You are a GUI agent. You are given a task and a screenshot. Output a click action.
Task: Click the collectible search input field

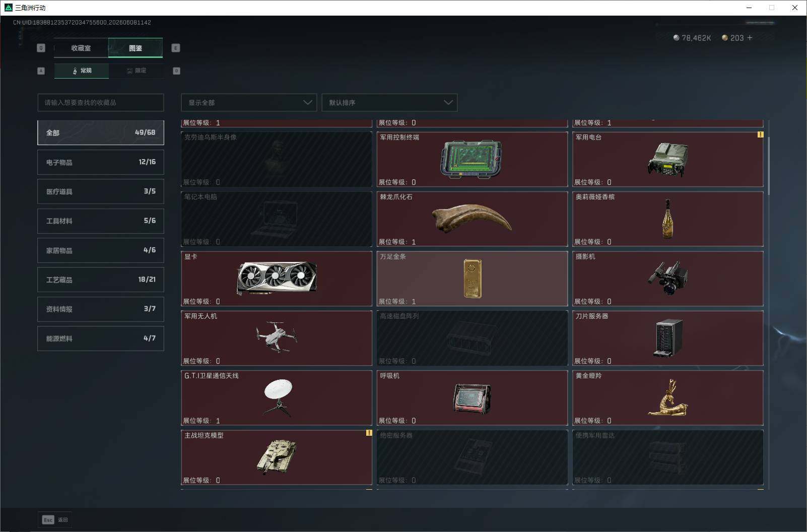[101, 102]
